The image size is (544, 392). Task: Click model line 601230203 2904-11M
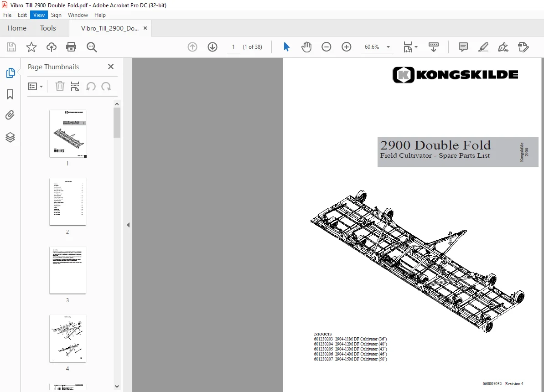350,339
